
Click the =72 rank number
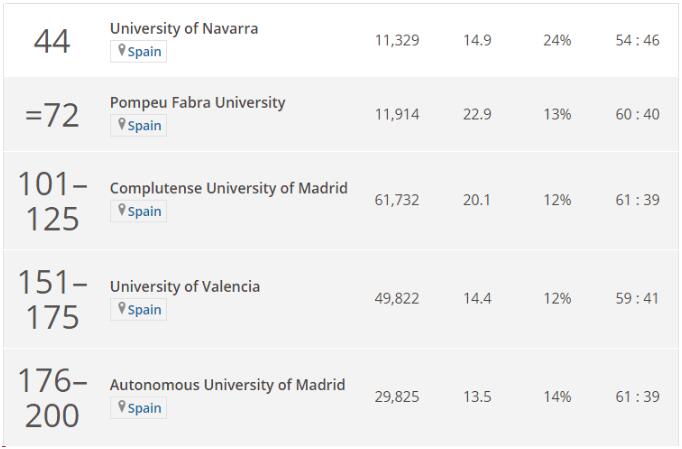[52, 115]
